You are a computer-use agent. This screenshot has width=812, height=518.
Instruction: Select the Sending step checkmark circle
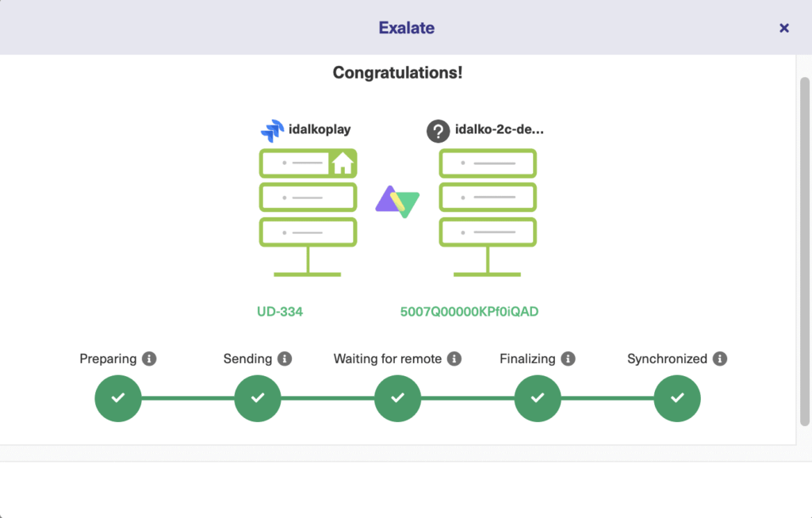[x=258, y=398]
